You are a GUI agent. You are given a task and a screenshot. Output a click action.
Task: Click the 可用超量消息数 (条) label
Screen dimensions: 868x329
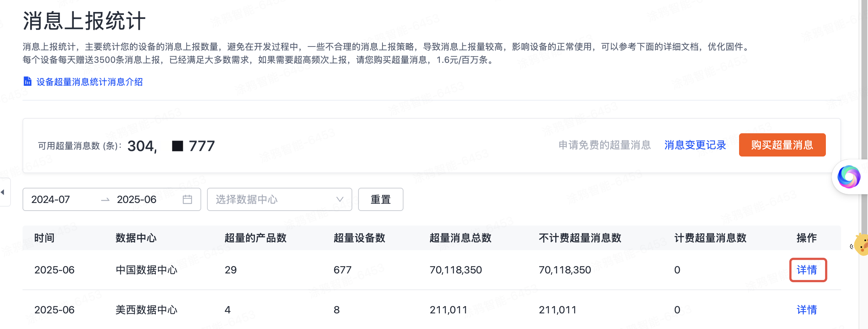point(80,146)
